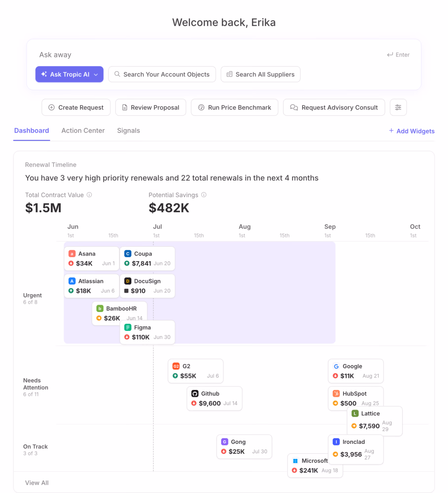
Task: Click the HubSpot logo icon
Action: [x=336, y=393]
